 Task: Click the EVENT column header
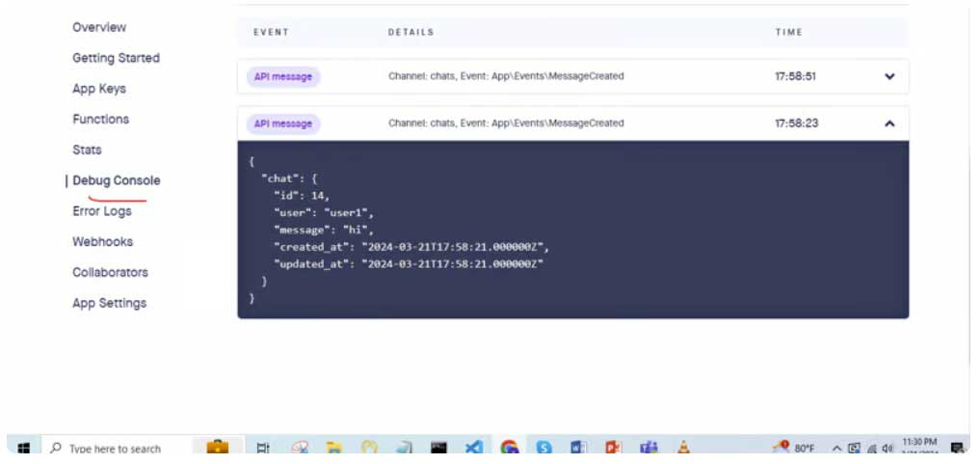point(271,32)
